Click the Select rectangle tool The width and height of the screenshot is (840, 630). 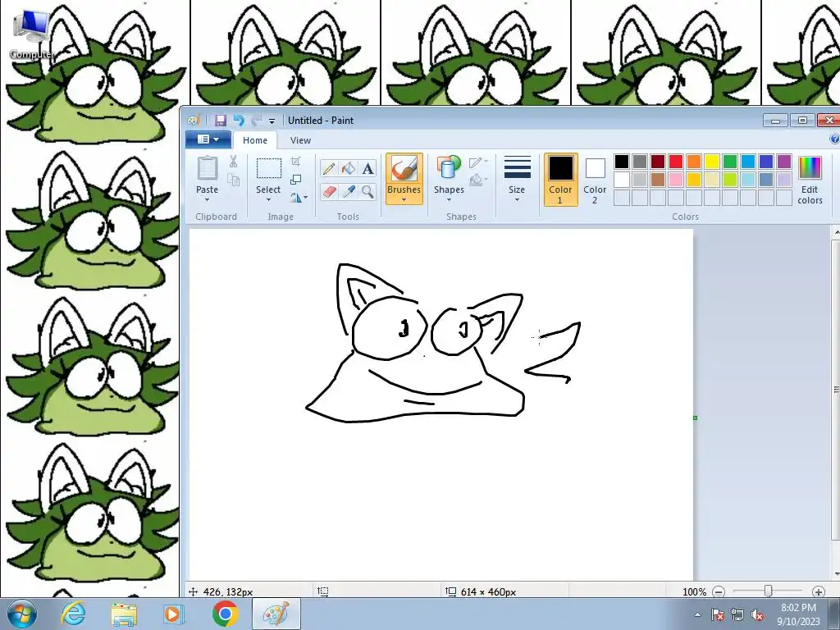pos(268,168)
